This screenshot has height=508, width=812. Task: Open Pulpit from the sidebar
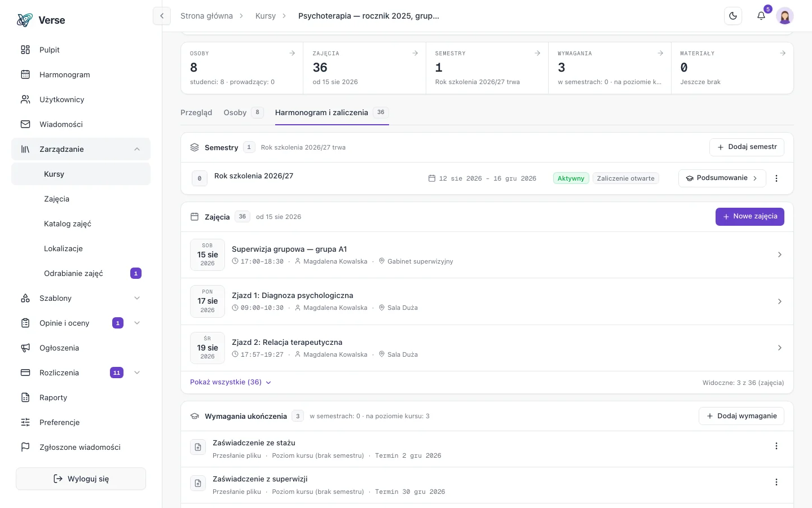coord(81,50)
